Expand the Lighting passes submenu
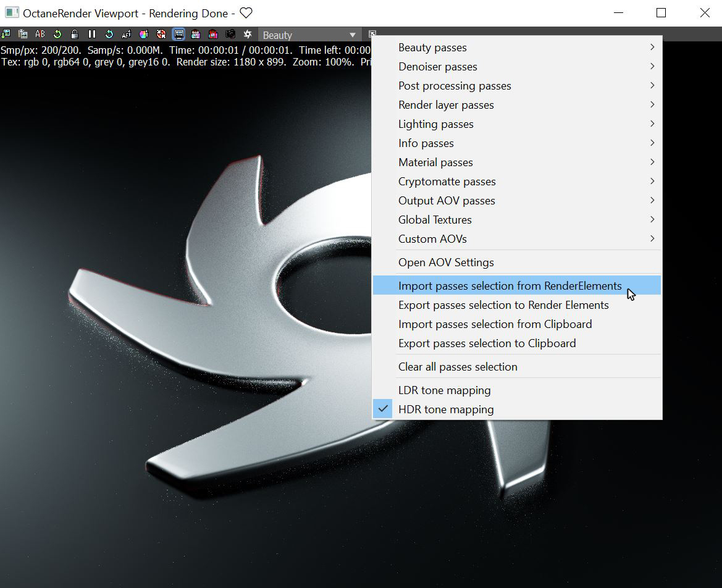The height and width of the screenshot is (588, 722). tap(436, 124)
